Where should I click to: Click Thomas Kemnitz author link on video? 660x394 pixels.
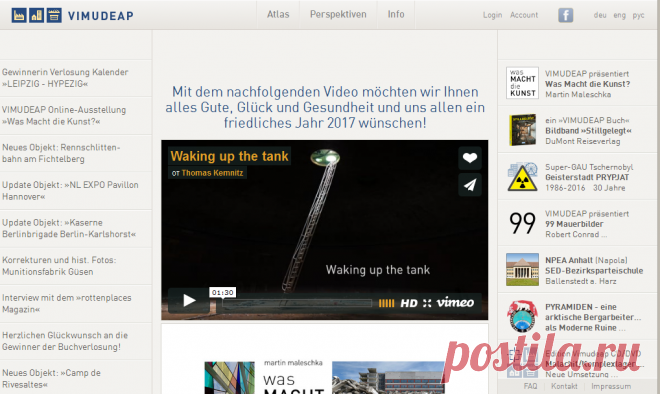tap(212, 173)
